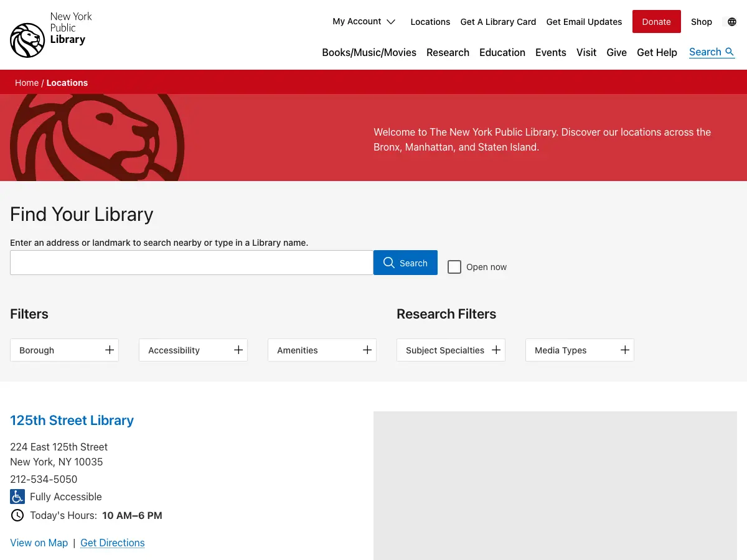Click View on Map link
747x560 pixels.
pyautogui.click(x=39, y=543)
